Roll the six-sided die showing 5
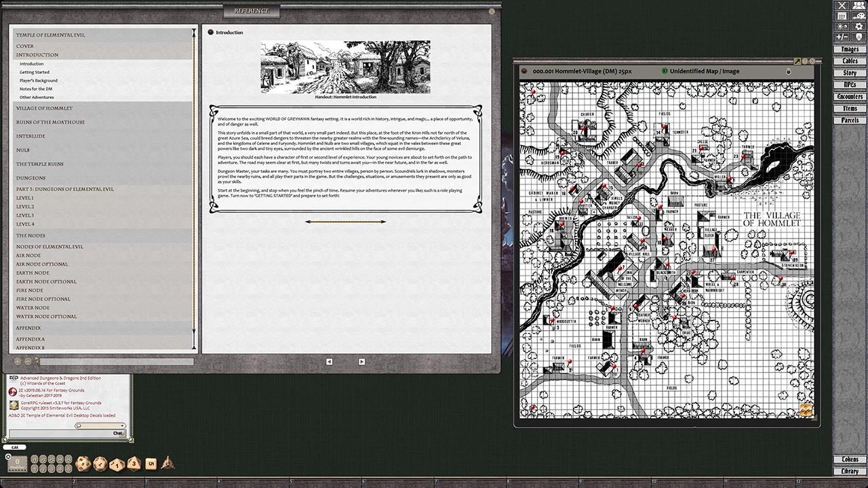868x488 pixels. click(150, 462)
